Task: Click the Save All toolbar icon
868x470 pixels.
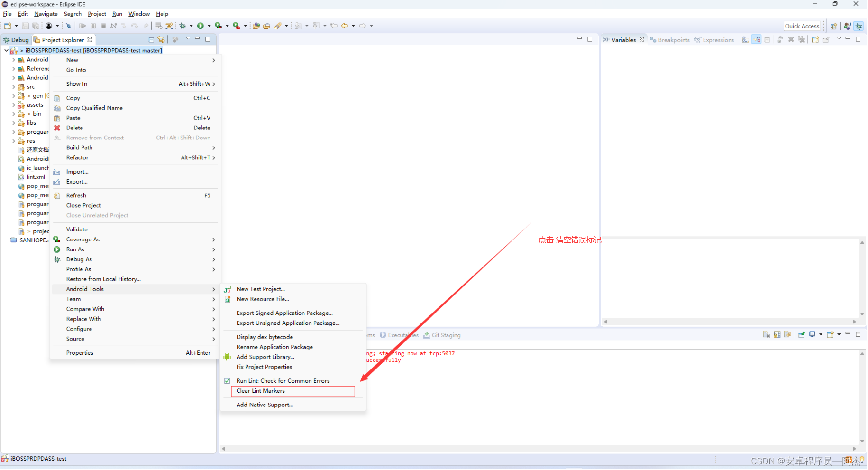Action: (36, 26)
